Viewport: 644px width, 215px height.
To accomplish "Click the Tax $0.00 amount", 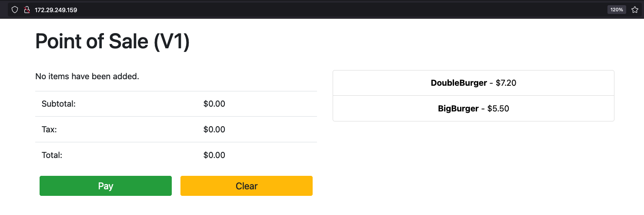I will pos(214,130).
